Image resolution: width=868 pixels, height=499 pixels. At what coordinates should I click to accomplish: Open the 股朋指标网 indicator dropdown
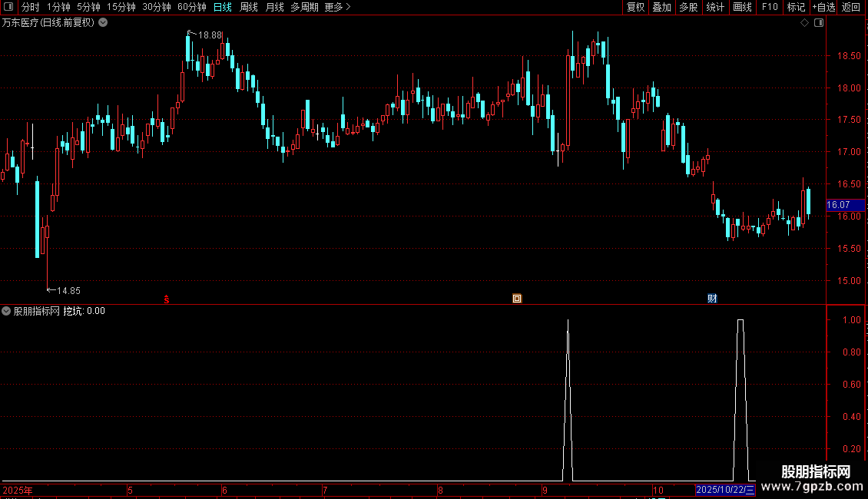pos(6,311)
